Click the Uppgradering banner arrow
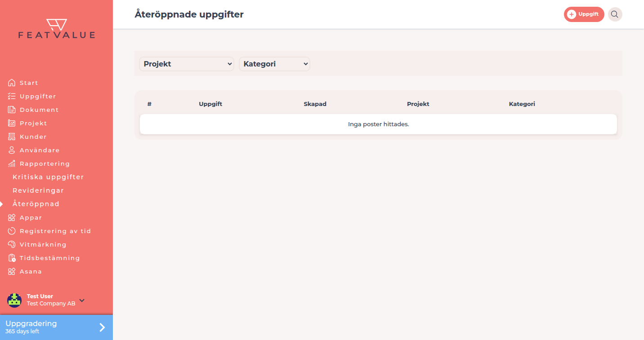The image size is (644, 340). [x=102, y=327]
